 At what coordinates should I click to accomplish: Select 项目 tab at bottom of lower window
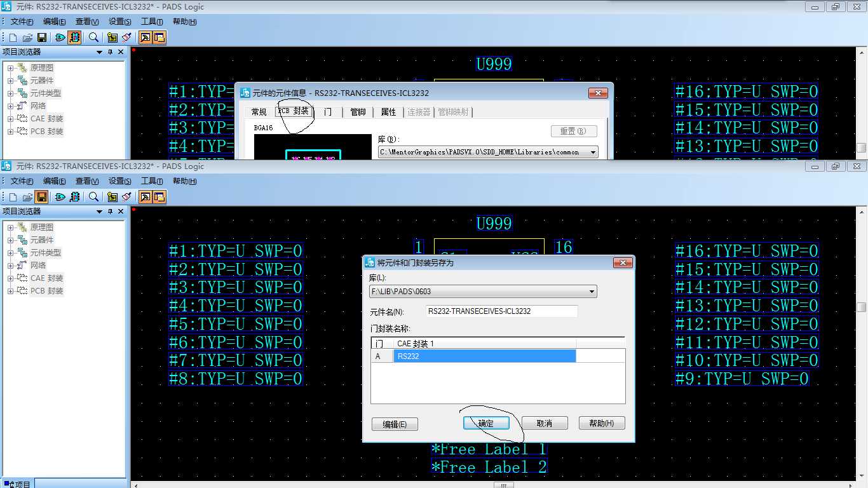(x=17, y=484)
